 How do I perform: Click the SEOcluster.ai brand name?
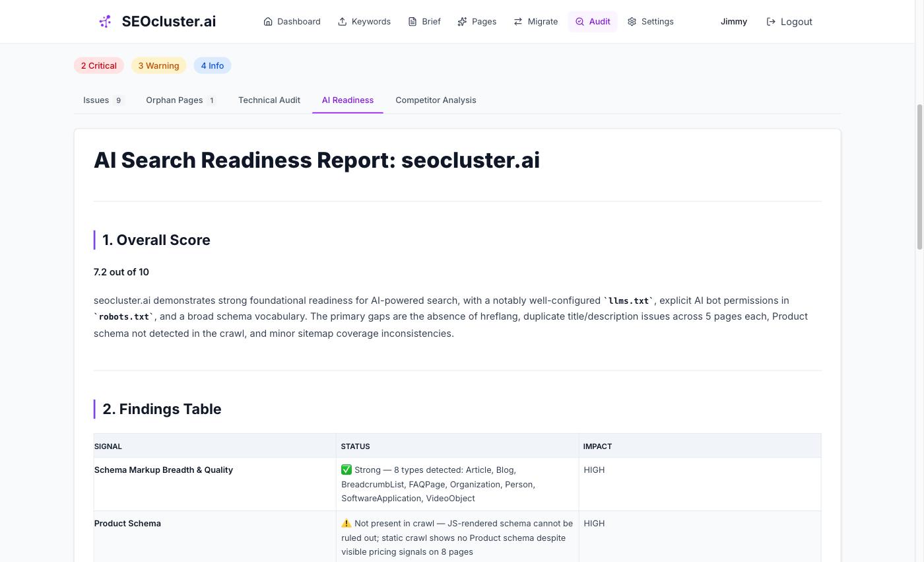tap(169, 22)
